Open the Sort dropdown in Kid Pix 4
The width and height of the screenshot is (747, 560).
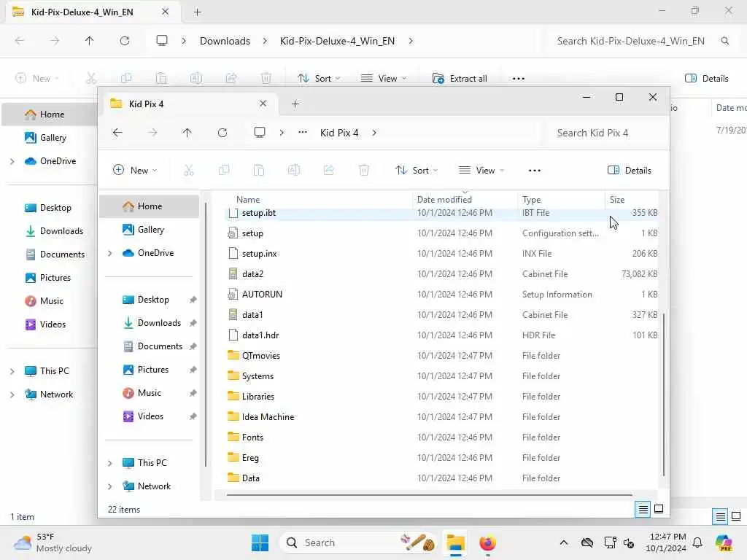416,171
